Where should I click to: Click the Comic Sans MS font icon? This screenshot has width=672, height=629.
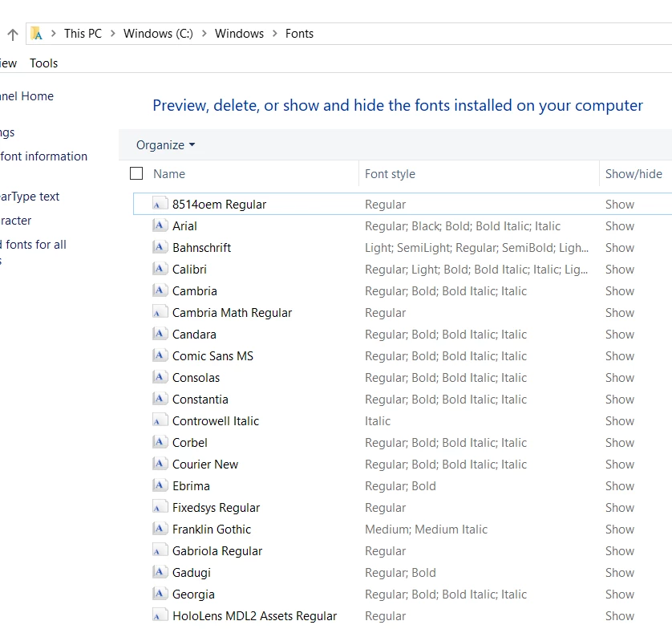tap(160, 356)
